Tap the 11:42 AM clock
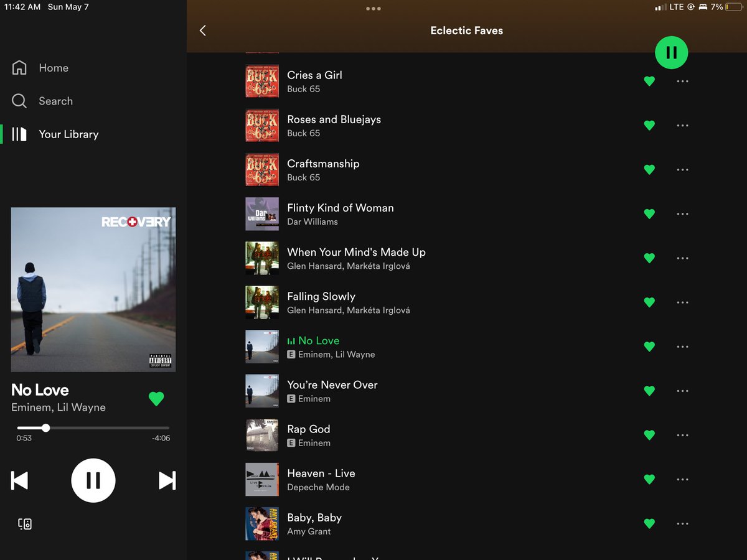 [x=22, y=7]
